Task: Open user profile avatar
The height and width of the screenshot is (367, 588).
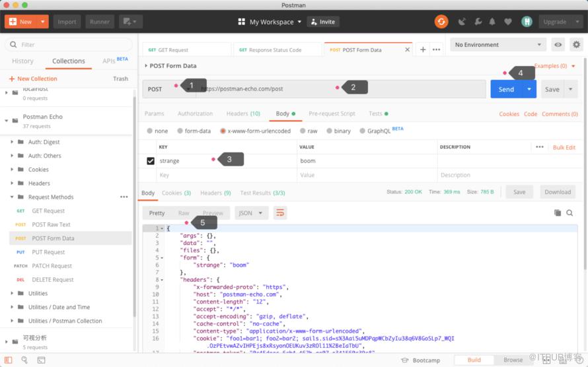Action: 527,22
